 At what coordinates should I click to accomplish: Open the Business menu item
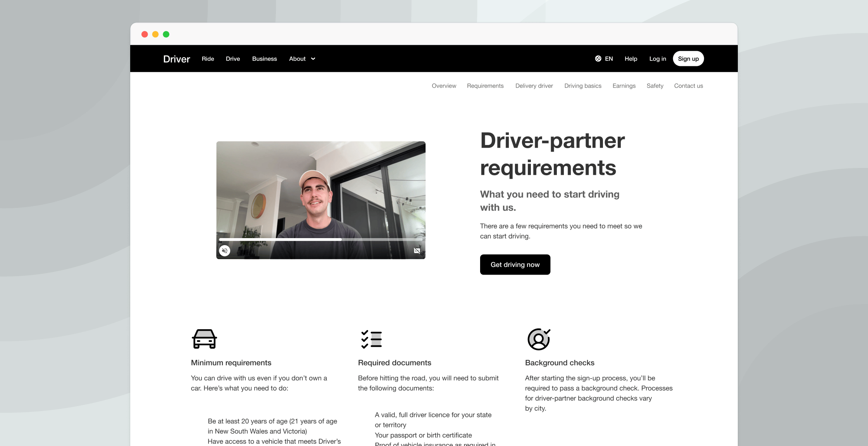265,59
